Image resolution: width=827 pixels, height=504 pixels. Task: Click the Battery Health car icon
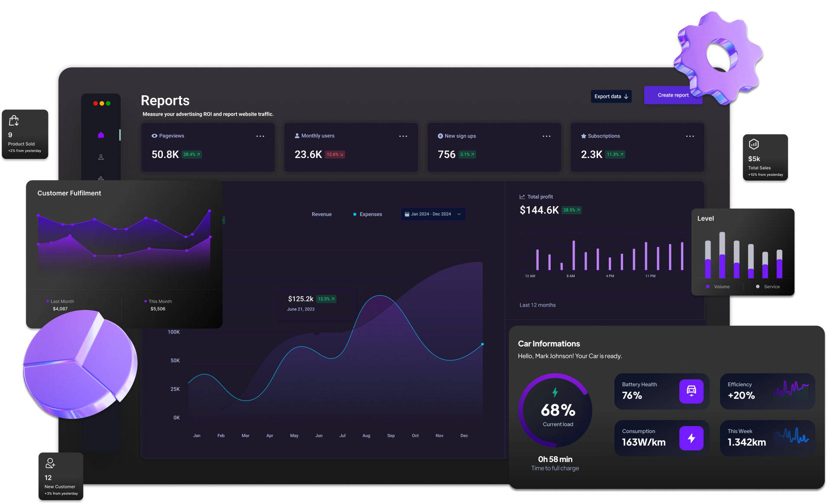tap(691, 391)
